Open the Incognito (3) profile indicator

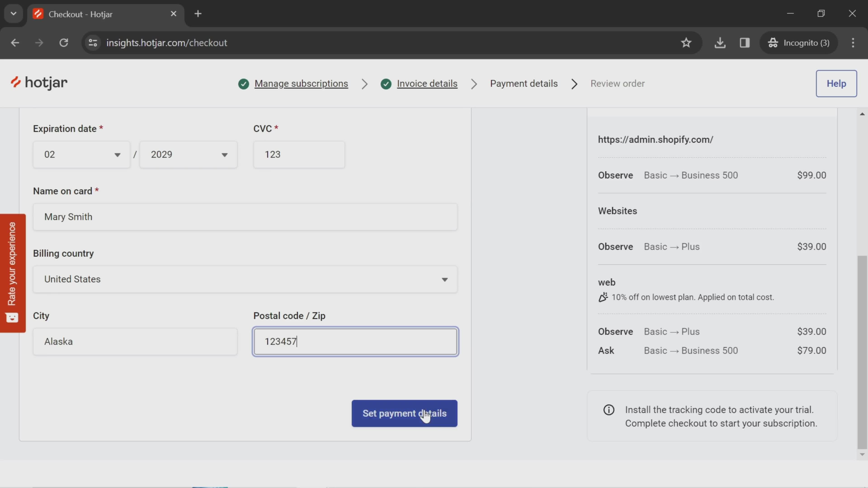coord(799,43)
